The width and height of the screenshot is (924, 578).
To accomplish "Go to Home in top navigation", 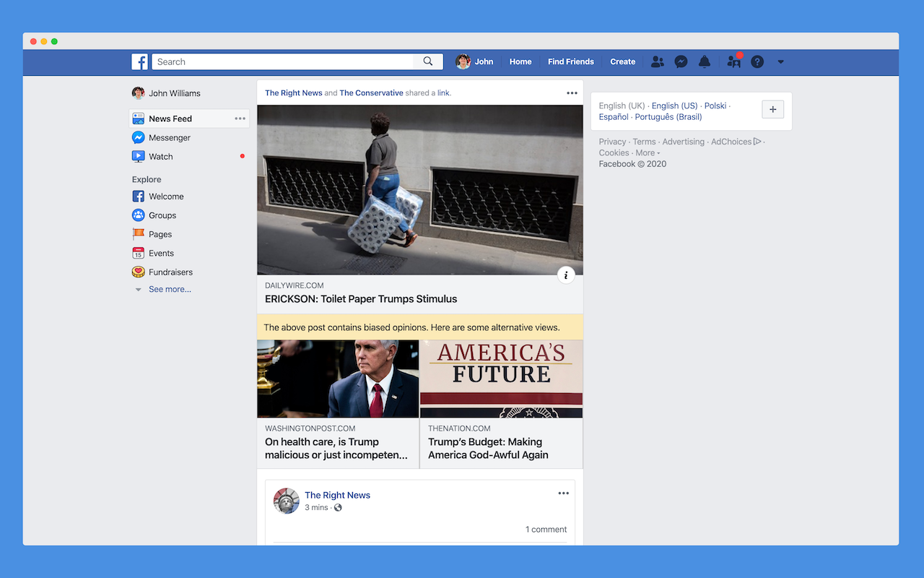I will pos(520,61).
